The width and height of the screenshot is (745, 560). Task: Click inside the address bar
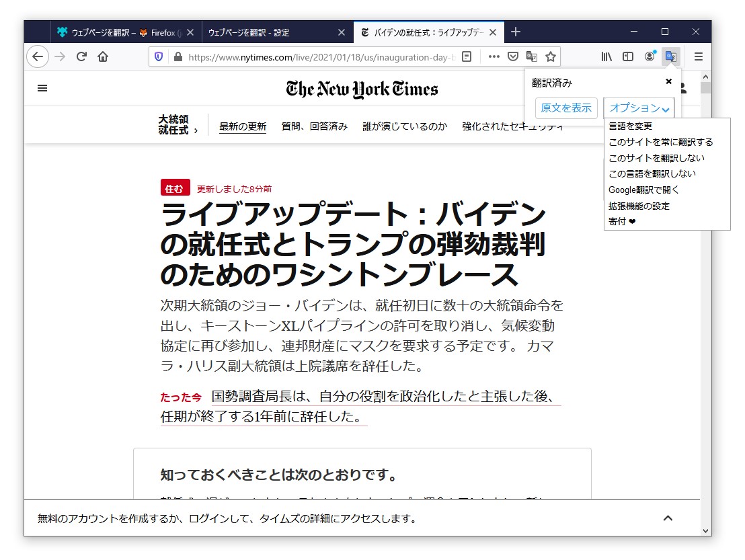303,56
